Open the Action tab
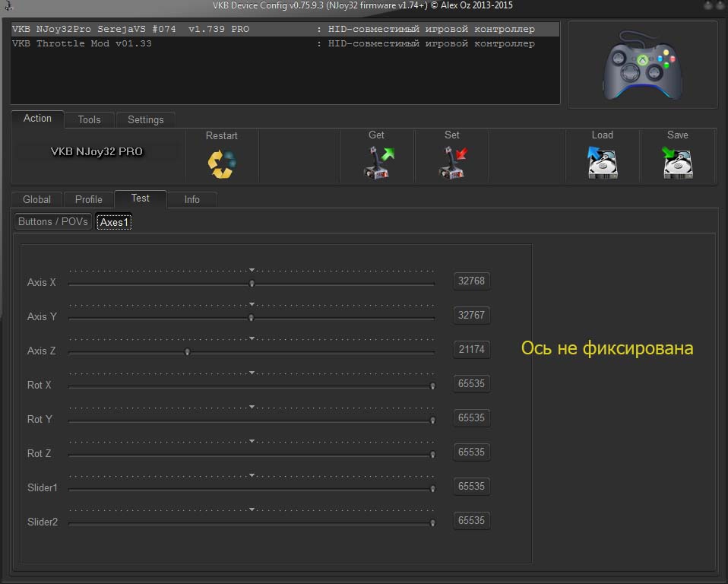The image size is (728, 584). click(37, 119)
